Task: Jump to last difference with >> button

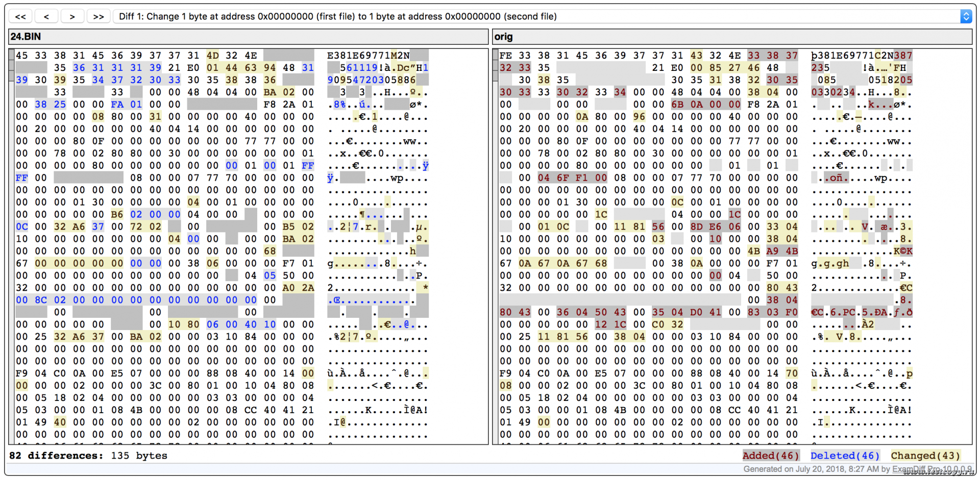Action: click(99, 16)
